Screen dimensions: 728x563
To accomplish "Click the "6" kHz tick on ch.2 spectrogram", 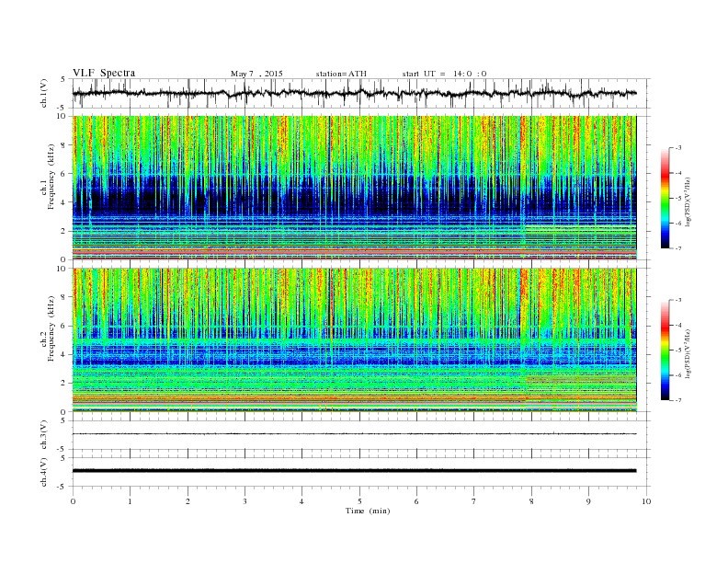I will pos(64,326).
